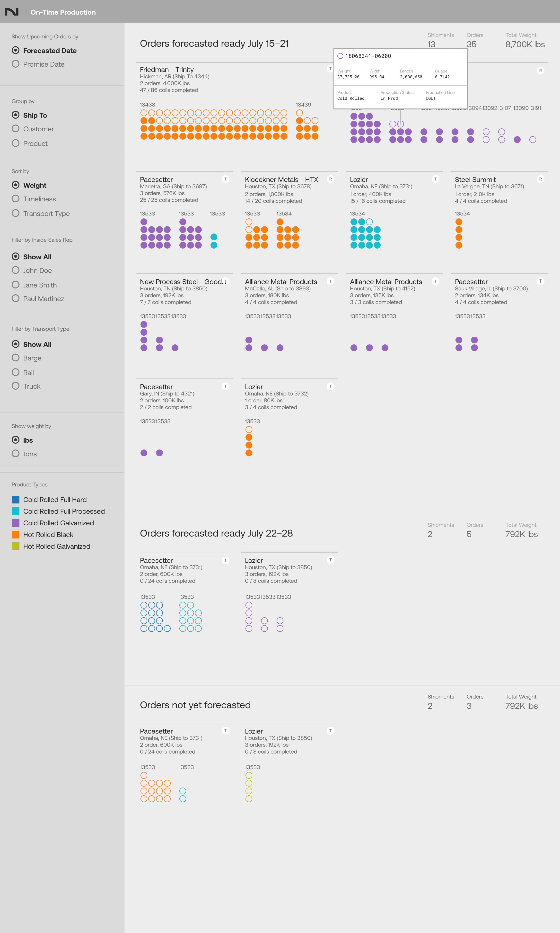The image size is (560, 933).
Task: Open the Kloeckner Metals - HTX shipment title
Action: pos(281,179)
